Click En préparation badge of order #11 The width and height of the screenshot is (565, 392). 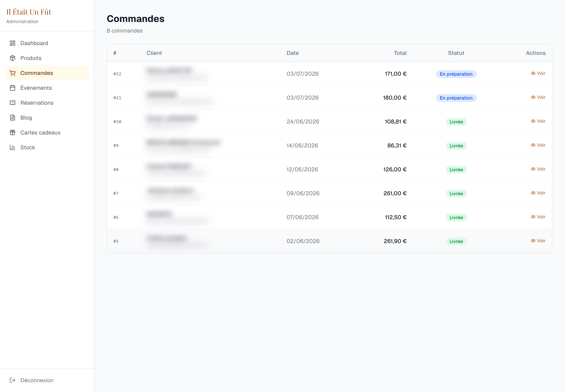pos(456,98)
